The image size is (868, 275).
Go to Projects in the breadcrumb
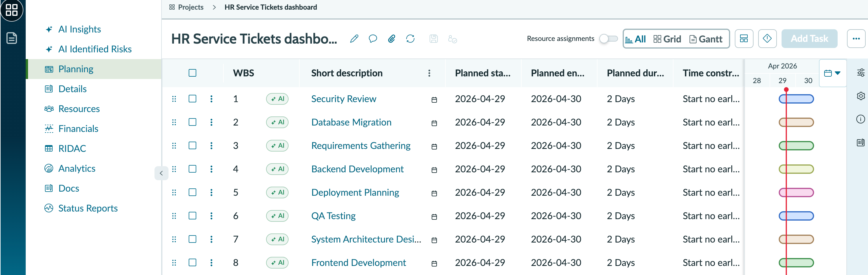click(190, 7)
